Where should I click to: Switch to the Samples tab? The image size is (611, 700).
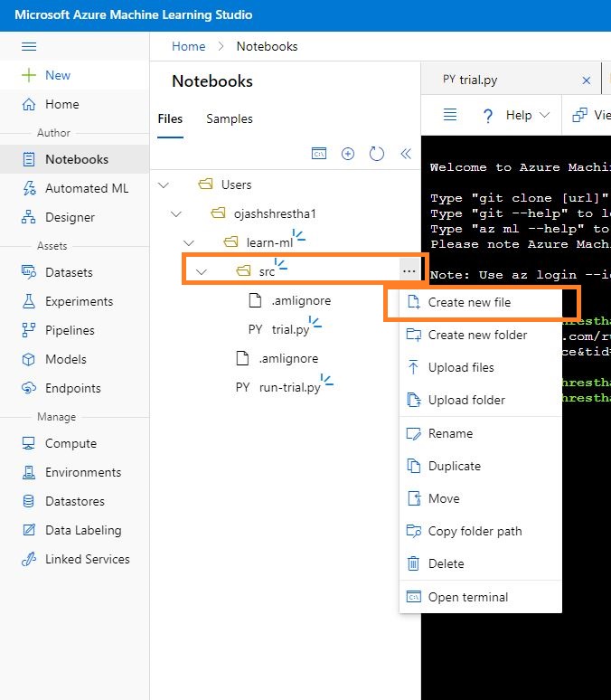click(230, 118)
